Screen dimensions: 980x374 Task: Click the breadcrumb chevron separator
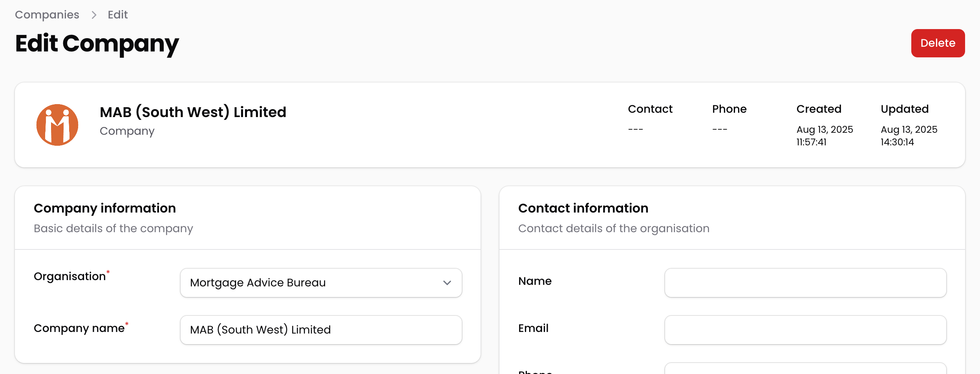click(x=94, y=15)
